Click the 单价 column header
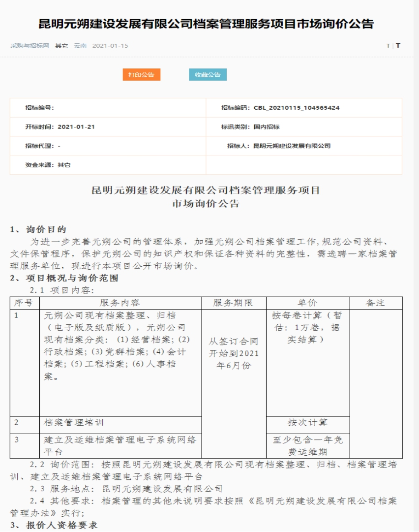The height and width of the screenshot is (532, 419). (x=307, y=303)
